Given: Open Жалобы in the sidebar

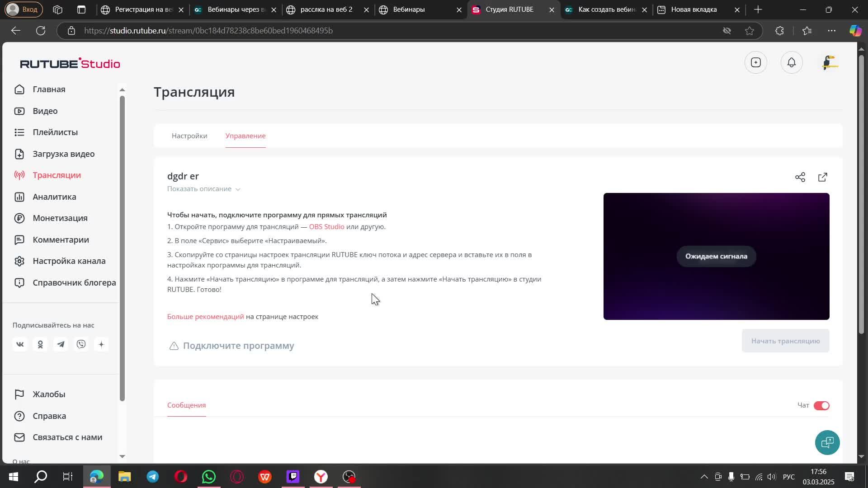Looking at the screenshot, I should pyautogui.click(x=49, y=394).
